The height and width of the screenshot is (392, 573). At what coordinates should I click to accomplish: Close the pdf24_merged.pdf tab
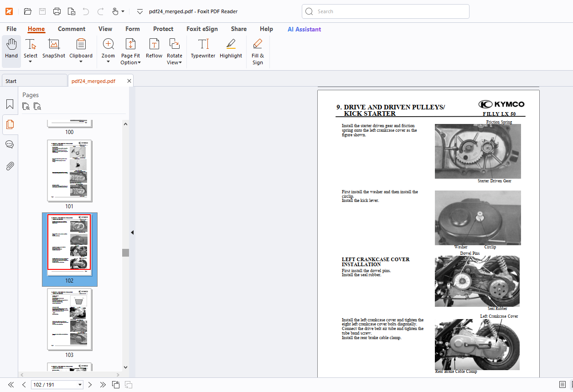tap(129, 81)
